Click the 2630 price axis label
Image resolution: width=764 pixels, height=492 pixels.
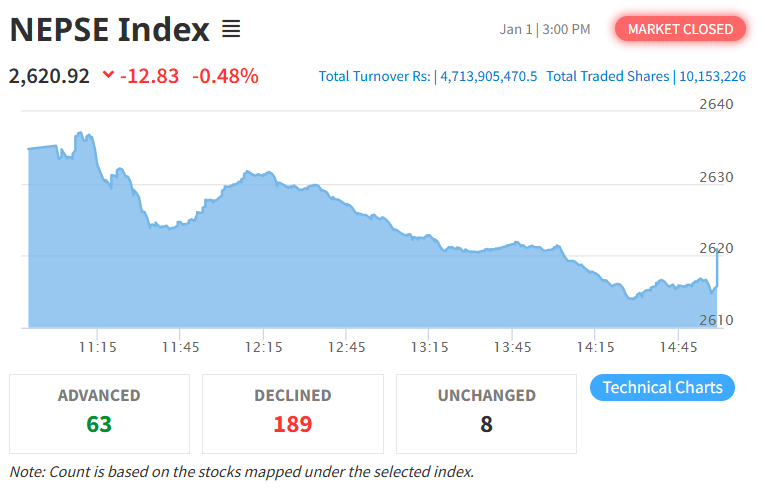[716, 177]
